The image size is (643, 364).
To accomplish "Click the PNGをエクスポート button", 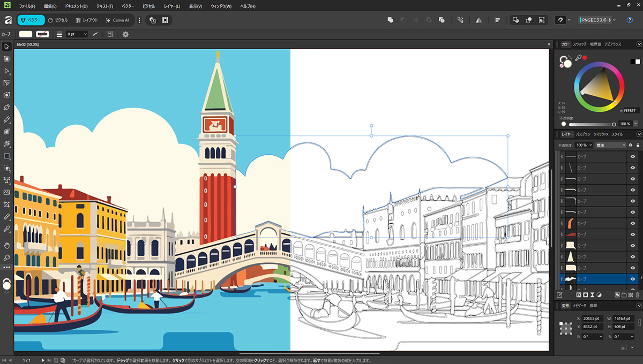I will pos(595,20).
